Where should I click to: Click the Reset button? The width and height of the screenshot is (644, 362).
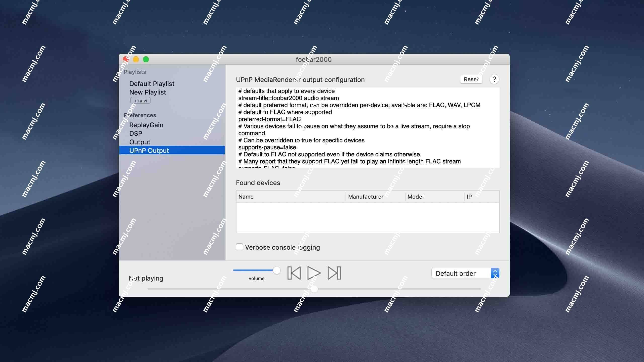coord(471,79)
